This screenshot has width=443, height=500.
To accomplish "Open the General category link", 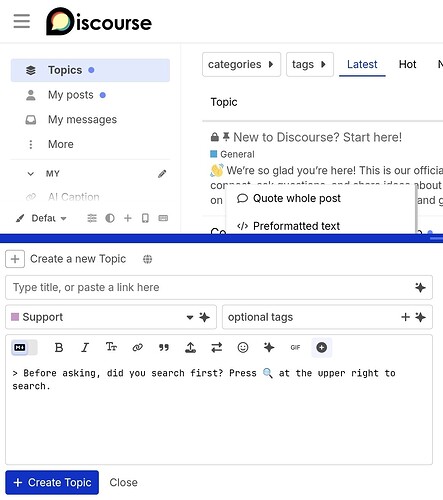I will [x=232, y=154].
